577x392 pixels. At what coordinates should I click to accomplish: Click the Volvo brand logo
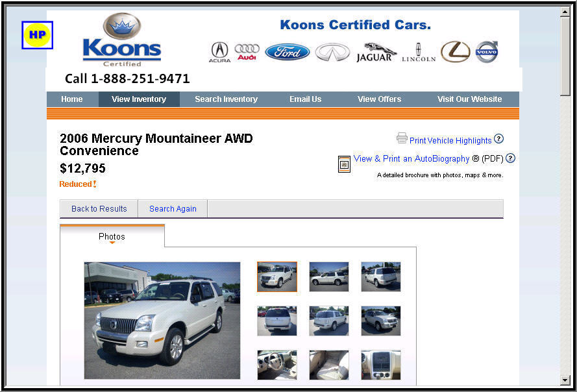tap(487, 52)
